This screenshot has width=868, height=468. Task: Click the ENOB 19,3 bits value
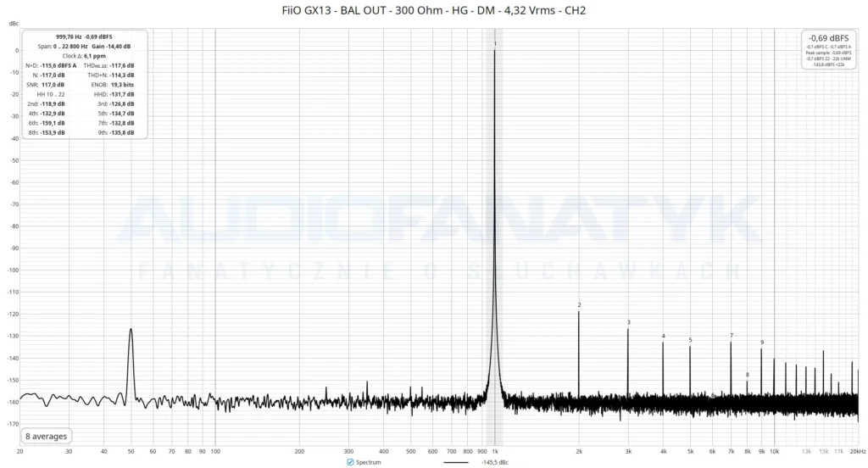pos(122,85)
